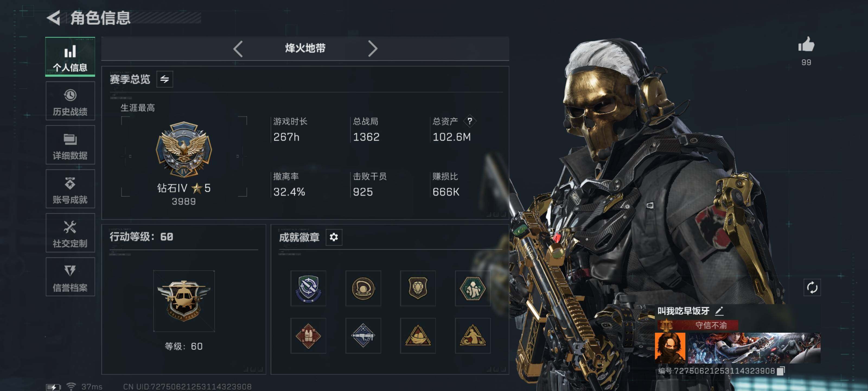The image size is (868, 391).
Task: Select the rocket launcher diamond badge
Action: pos(363,336)
